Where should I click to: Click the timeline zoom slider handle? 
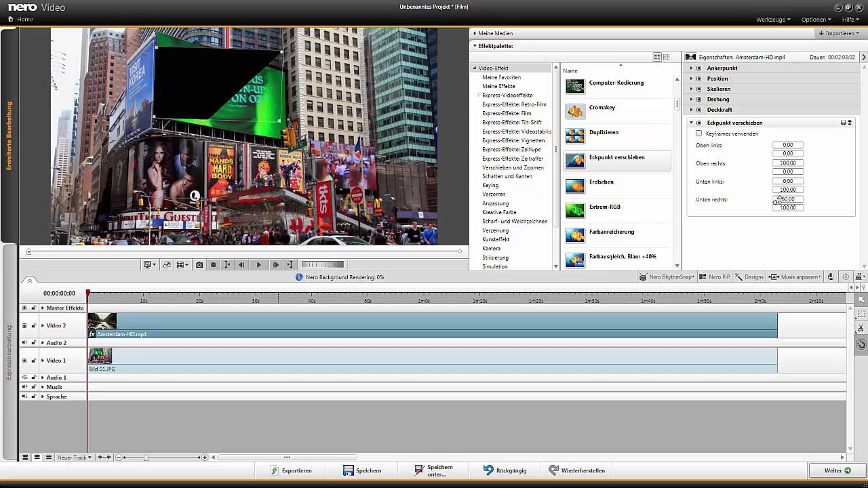point(145,457)
